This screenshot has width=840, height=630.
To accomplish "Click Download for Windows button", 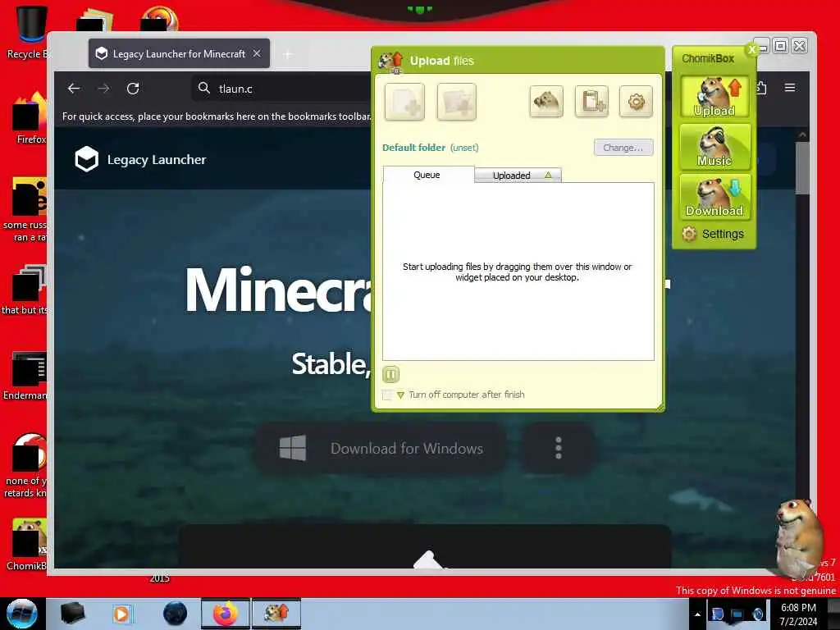I will pyautogui.click(x=381, y=449).
